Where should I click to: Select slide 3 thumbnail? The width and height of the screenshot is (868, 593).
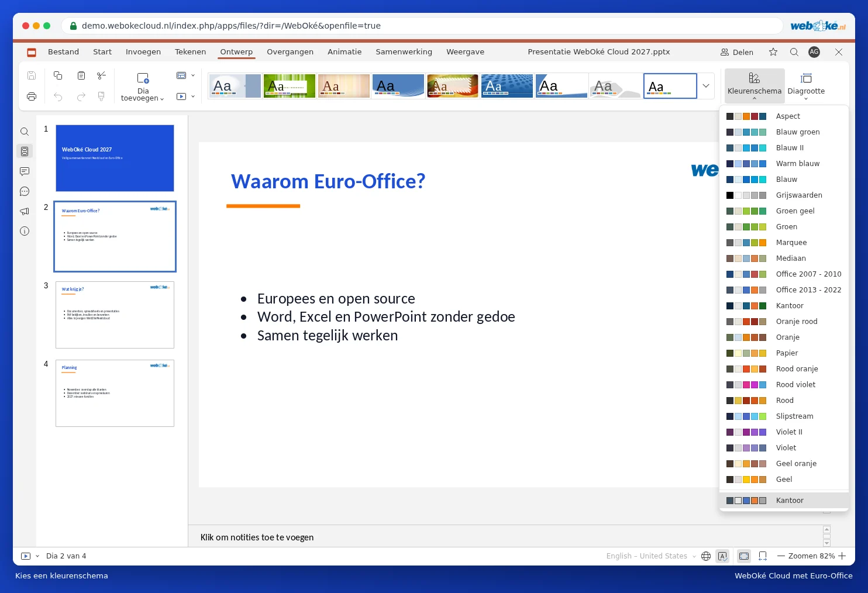coord(115,315)
